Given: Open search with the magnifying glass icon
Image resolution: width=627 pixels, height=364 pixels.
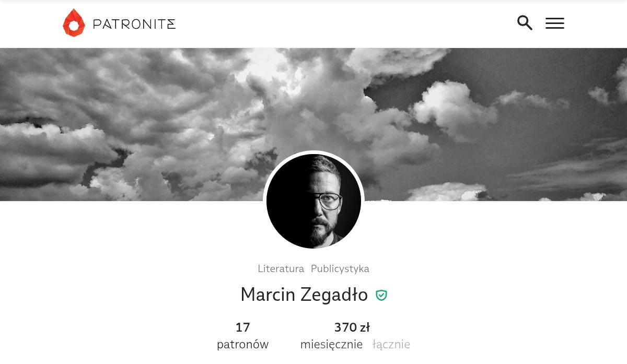Looking at the screenshot, I should tap(525, 23).
